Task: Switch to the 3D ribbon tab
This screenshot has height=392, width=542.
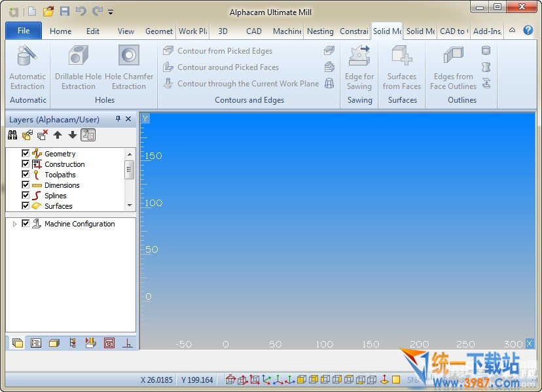Action: coord(223,31)
